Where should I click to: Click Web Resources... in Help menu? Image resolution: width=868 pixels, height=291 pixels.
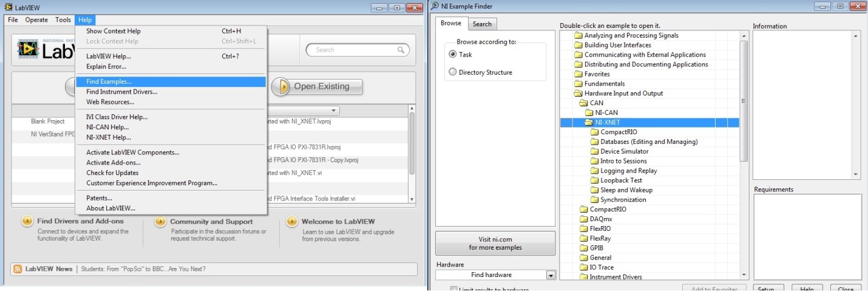[171, 102]
